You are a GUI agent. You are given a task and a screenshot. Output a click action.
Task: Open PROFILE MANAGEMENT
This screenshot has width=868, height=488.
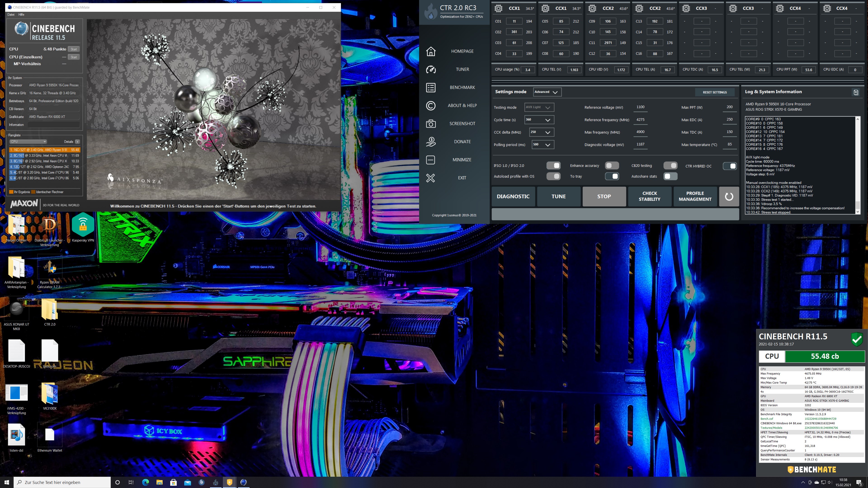click(x=695, y=196)
